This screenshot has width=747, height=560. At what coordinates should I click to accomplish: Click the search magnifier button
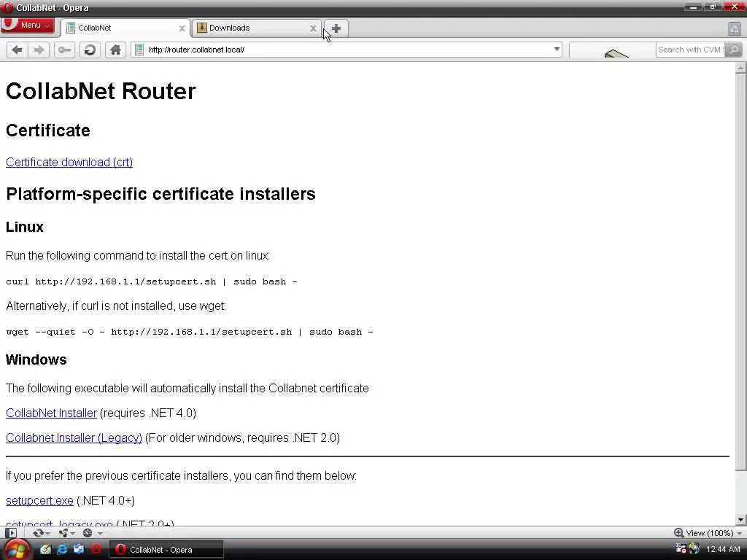734,50
